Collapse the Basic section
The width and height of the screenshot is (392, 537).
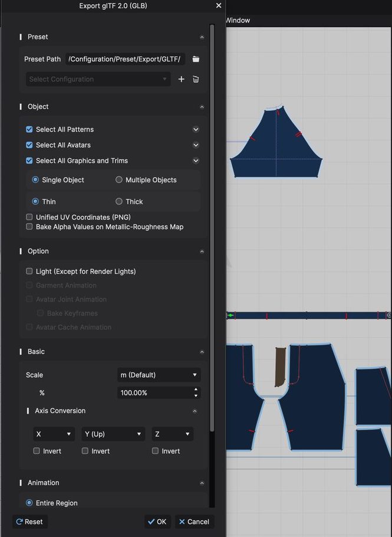(202, 352)
